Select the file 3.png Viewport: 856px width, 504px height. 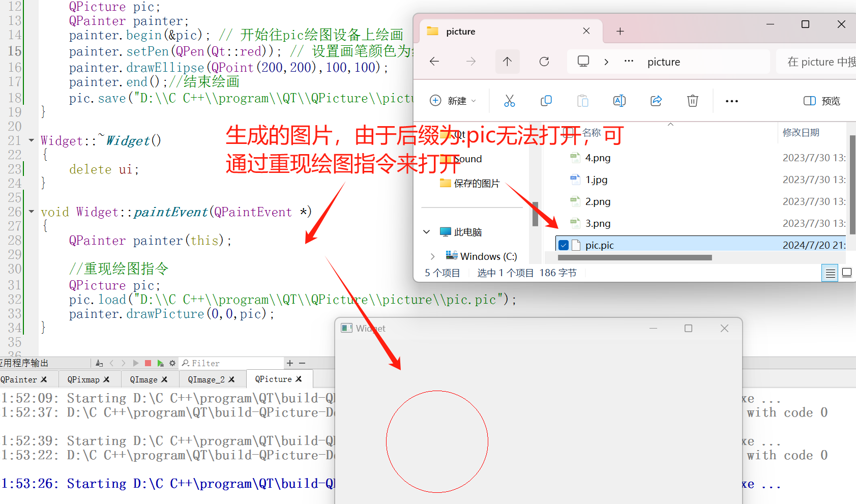click(x=598, y=223)
